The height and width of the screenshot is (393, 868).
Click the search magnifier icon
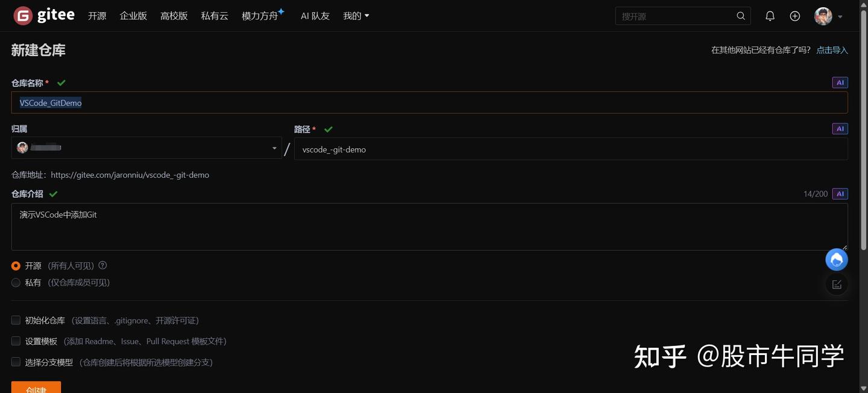coord(740,16)
